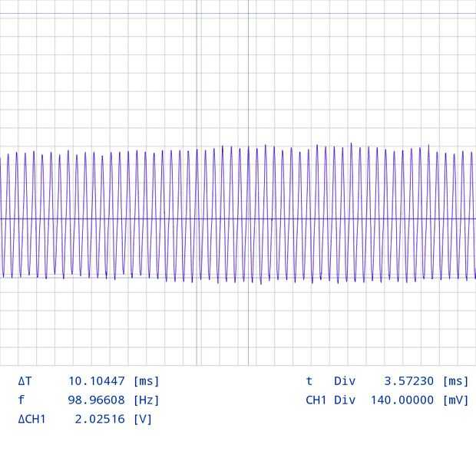Select the 3.57230 time-per-division value
476x461 pixels.
pyautogui.click(x=409, y=381)
